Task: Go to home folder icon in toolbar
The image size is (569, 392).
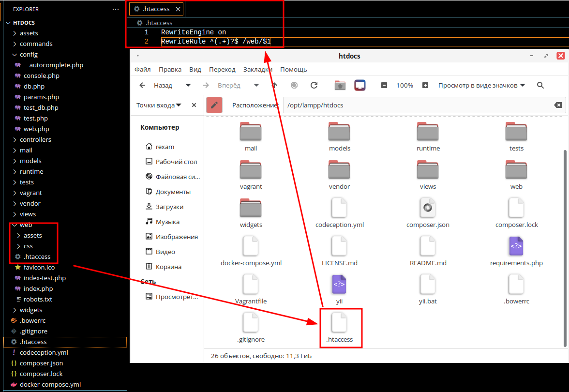Action: point(340,85)
